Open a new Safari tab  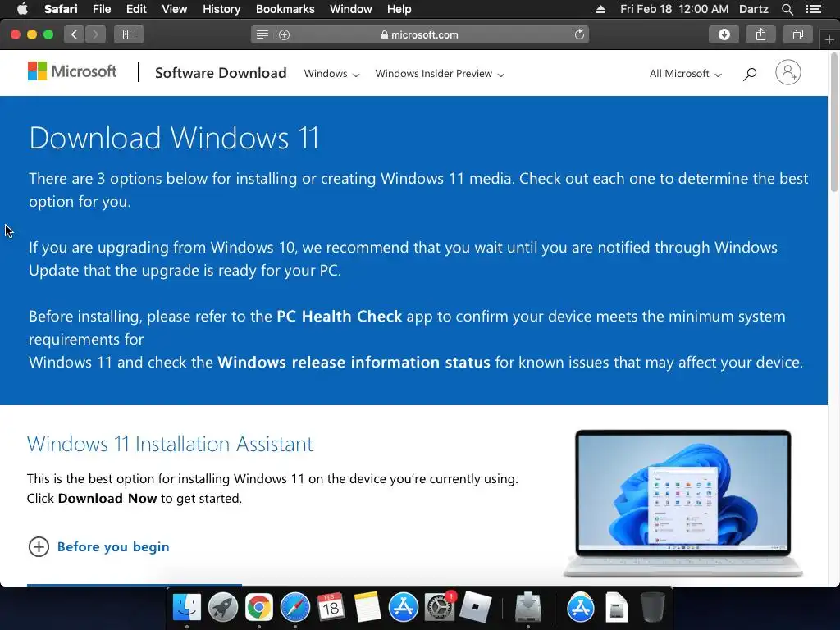830,40
